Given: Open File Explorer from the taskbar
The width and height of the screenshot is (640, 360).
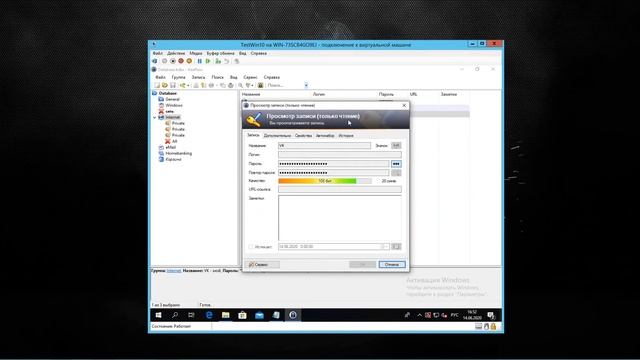Looking at the screenshot, I should pos(226,315).
